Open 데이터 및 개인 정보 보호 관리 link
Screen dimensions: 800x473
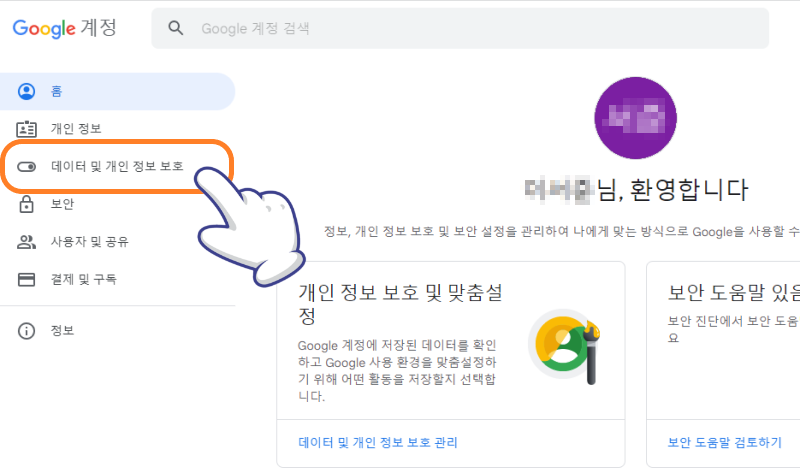378,442
